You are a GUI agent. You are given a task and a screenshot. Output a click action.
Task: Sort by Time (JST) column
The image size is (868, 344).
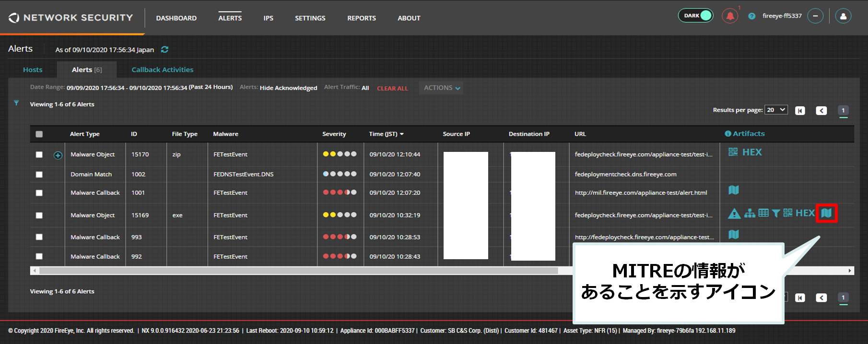[386, 134]
